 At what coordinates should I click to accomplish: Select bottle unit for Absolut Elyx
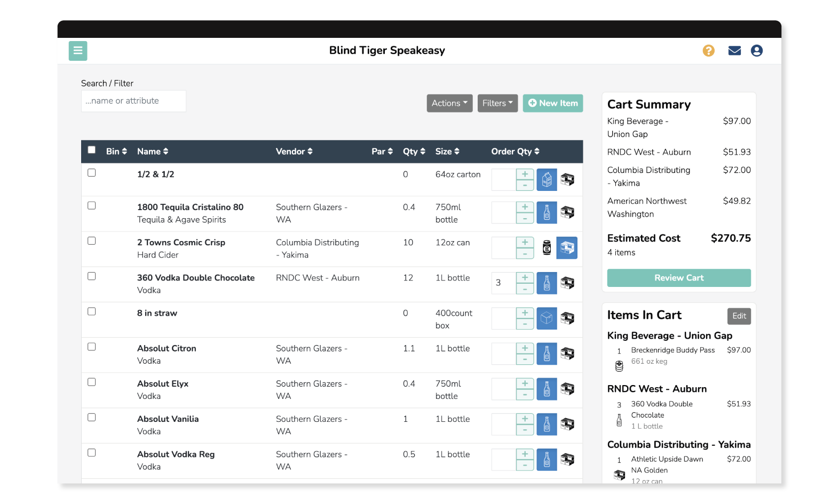tap(547, 389)
